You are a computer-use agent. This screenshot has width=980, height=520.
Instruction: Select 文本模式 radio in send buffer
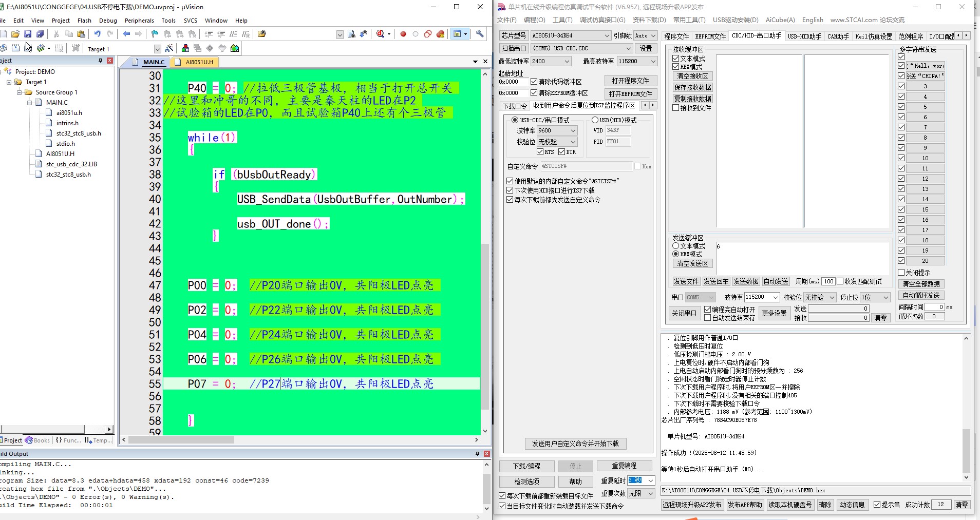click(676, 246)
